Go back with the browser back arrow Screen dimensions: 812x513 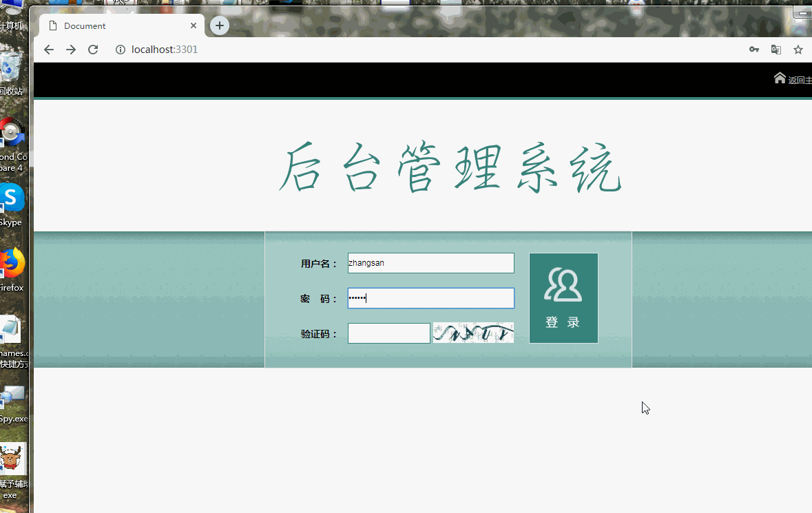click(49, 50)
